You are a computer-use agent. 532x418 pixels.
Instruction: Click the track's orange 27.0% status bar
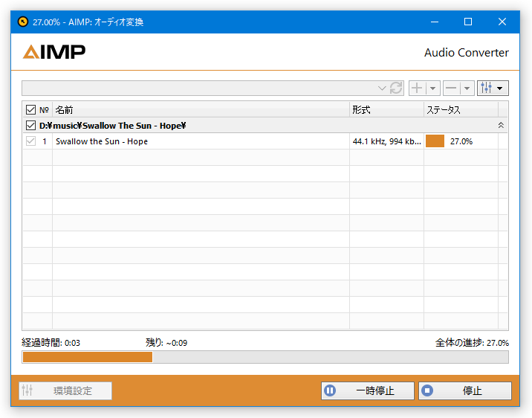(x=435, y=141)
